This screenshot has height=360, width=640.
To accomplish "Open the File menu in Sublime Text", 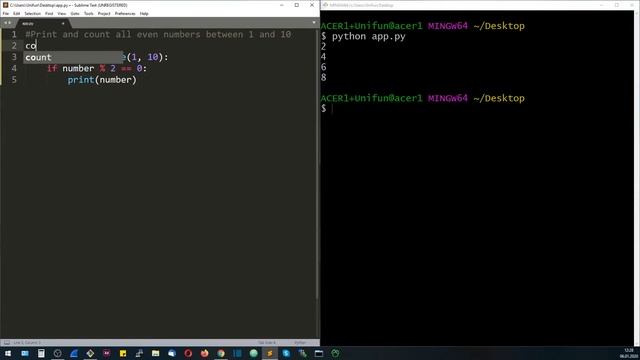I will point(6,13).
